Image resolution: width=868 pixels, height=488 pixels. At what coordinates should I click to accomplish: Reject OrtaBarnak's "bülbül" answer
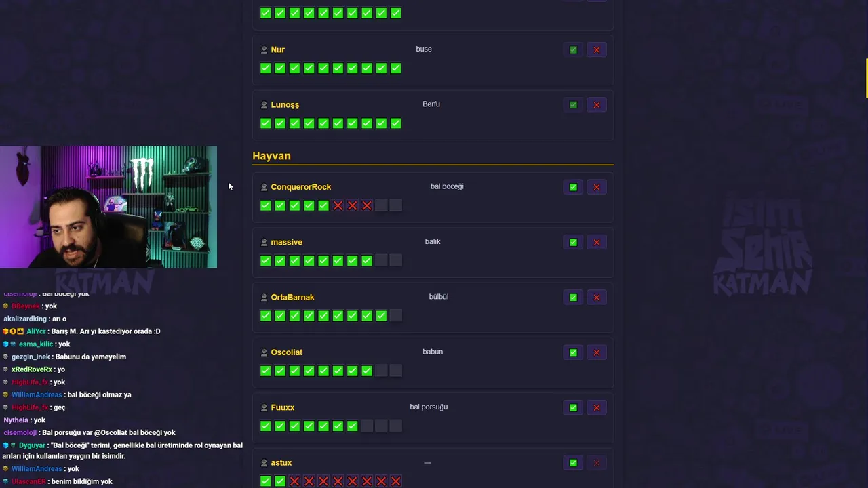597,298
